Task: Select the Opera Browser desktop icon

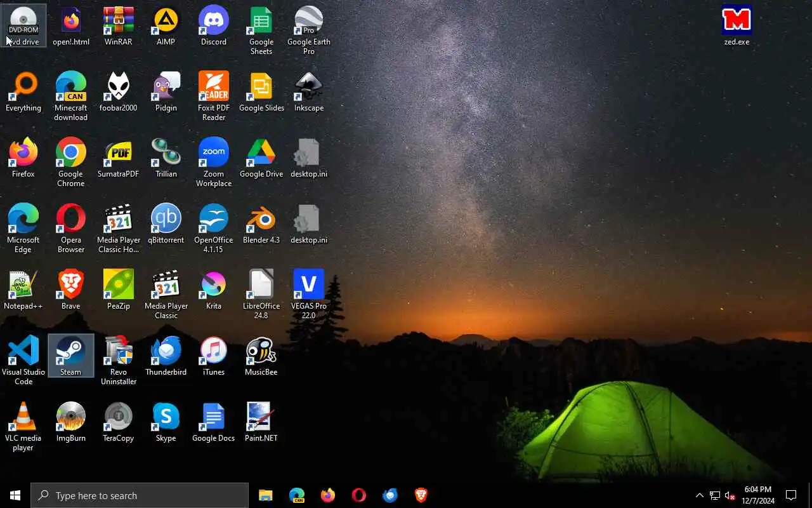Action: [x=71, y=229]
